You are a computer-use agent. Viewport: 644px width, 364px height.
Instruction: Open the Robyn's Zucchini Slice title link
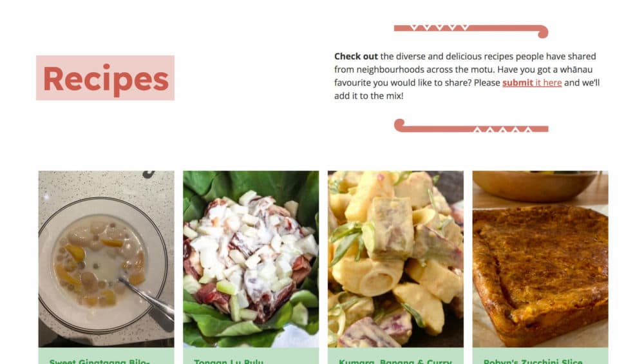click(533, 361)
